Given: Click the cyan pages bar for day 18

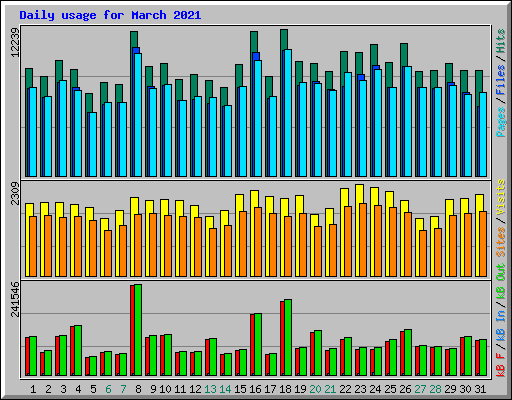Looking at the screenshot, I should 288,113.
